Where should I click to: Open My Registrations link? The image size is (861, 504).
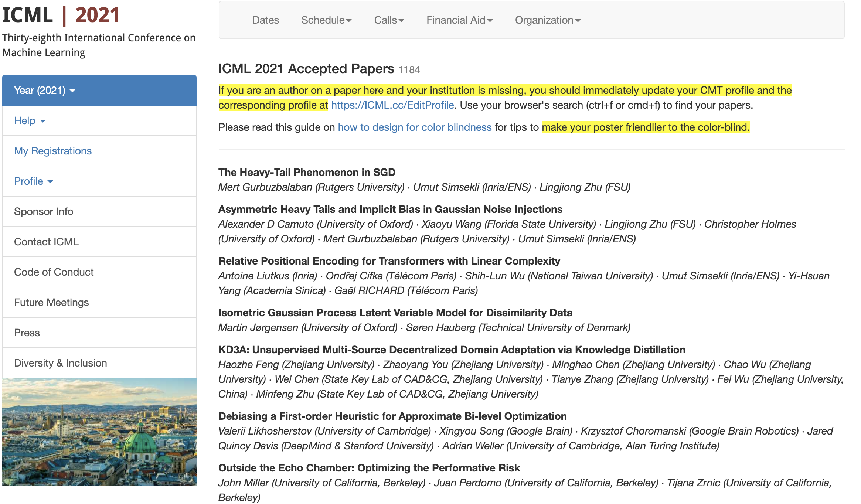53,151
